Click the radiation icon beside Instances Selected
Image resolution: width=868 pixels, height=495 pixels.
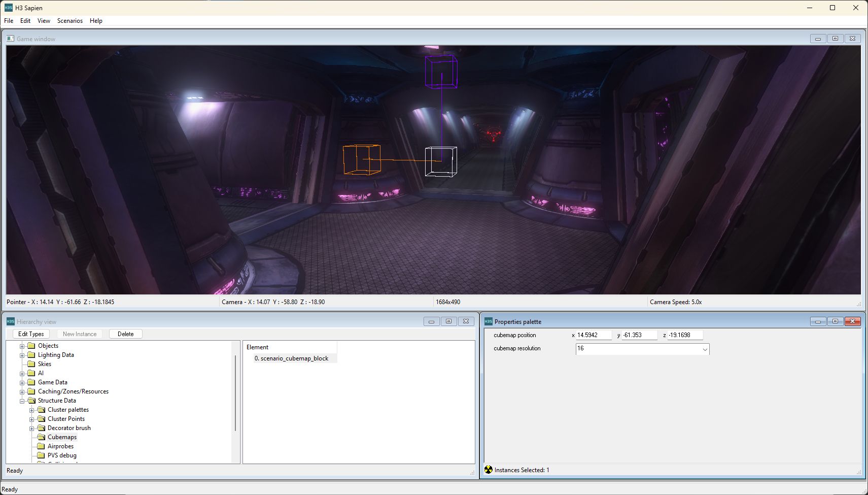coord(488,470)
